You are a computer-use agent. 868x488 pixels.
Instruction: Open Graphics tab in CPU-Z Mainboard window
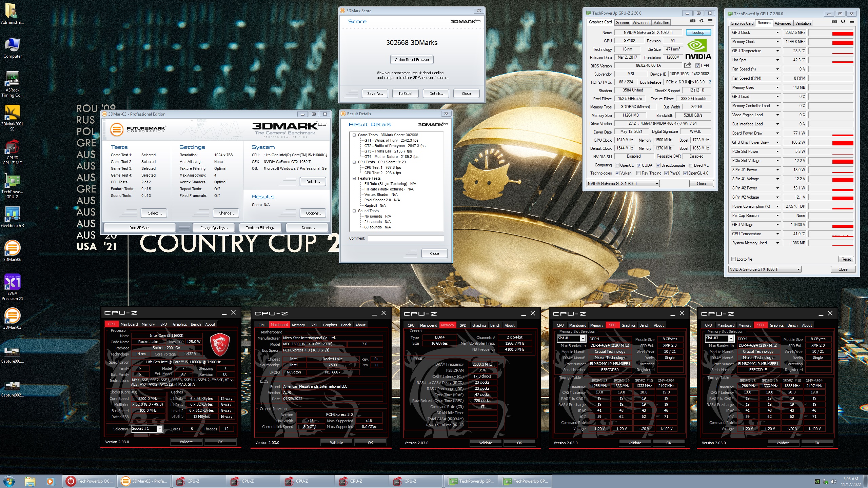click(330, 325)
